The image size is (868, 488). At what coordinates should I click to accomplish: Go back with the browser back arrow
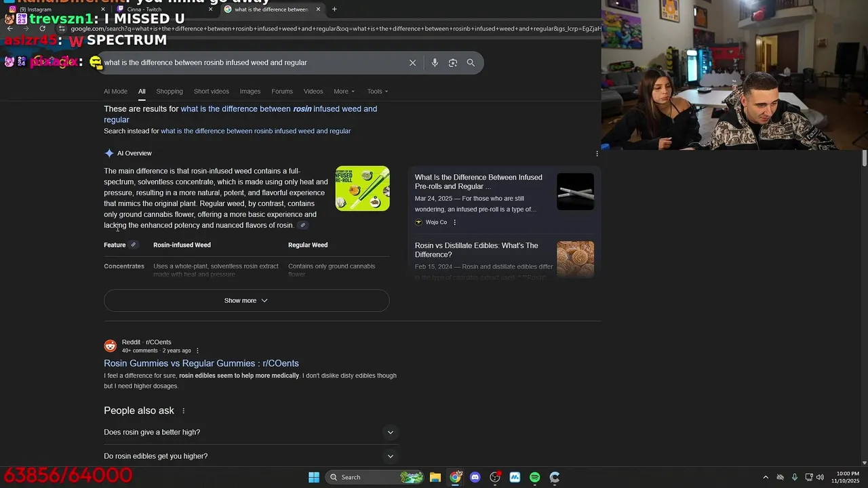pos(9,28)
